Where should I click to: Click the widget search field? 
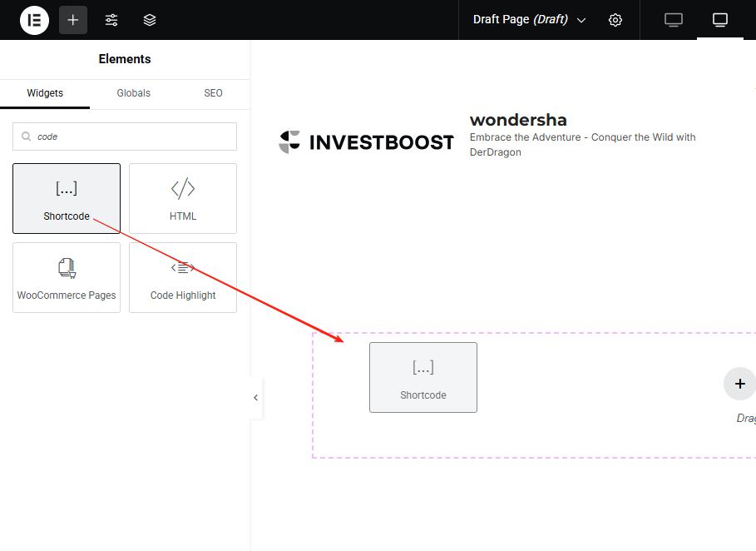click(133, 137)
